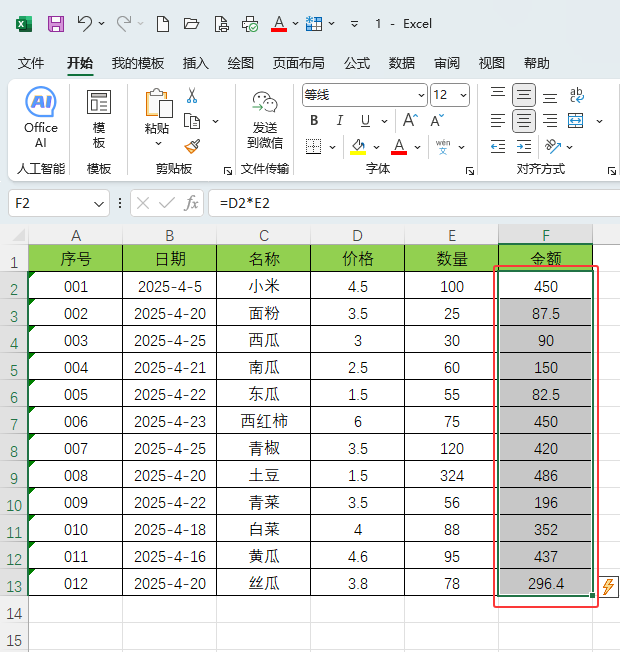Switch to the 数据 data tab

coord(402,63)
